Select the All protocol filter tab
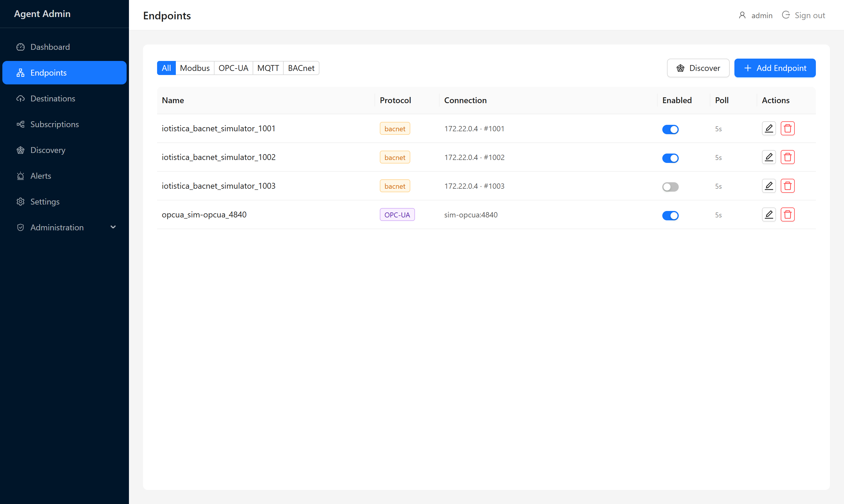Viewport: 844px width, 504px height. tap(166, 68)
